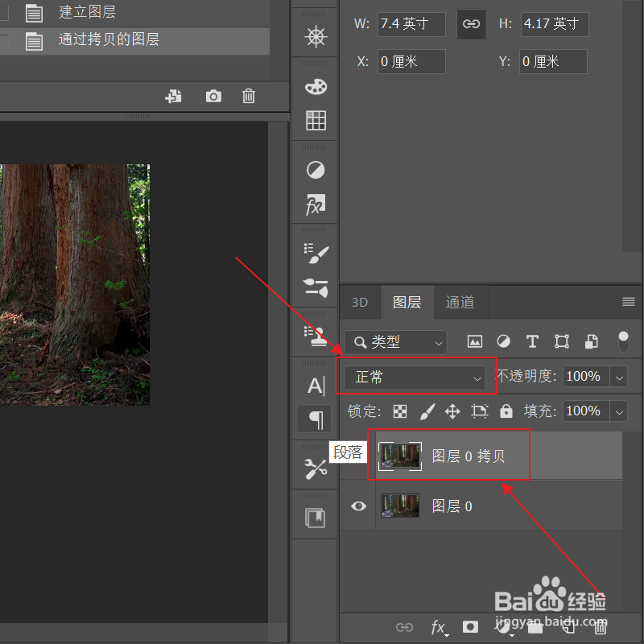Image resolution: width=644 pixels, height=644 pixels.
Task: Click the 不透明度 100% value field
Action: pyautogui.click(x=586, y=376)
